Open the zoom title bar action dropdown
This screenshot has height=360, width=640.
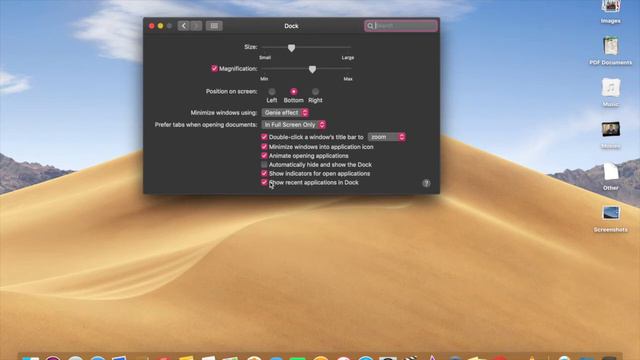tap(387, 137)
